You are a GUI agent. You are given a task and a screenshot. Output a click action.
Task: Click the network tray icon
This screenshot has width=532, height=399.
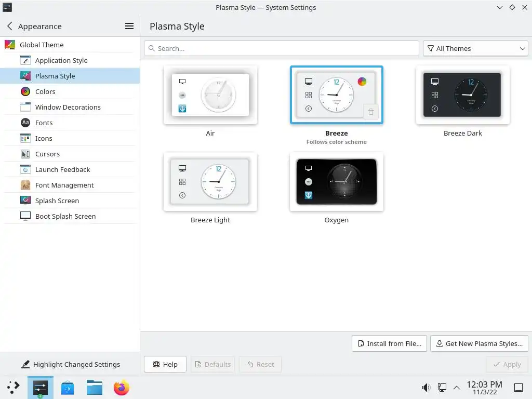click(x=442, y=388)
